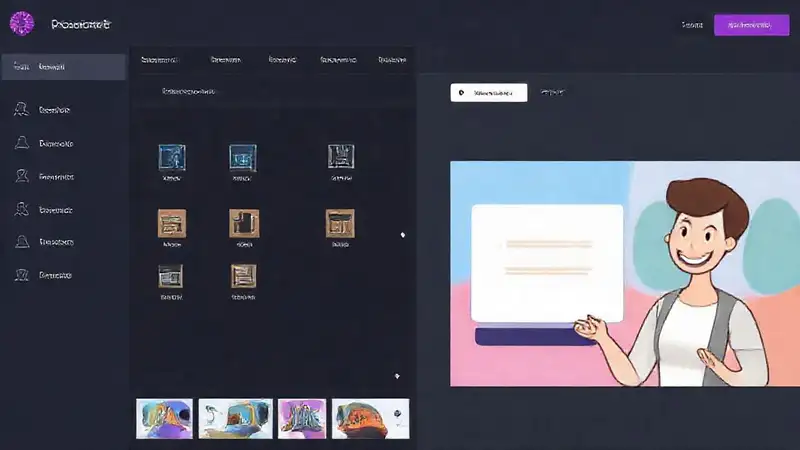Select the tan tile in the bottom grid row
Viewport: 800px width, 450px height.
[x=243, y=276]
